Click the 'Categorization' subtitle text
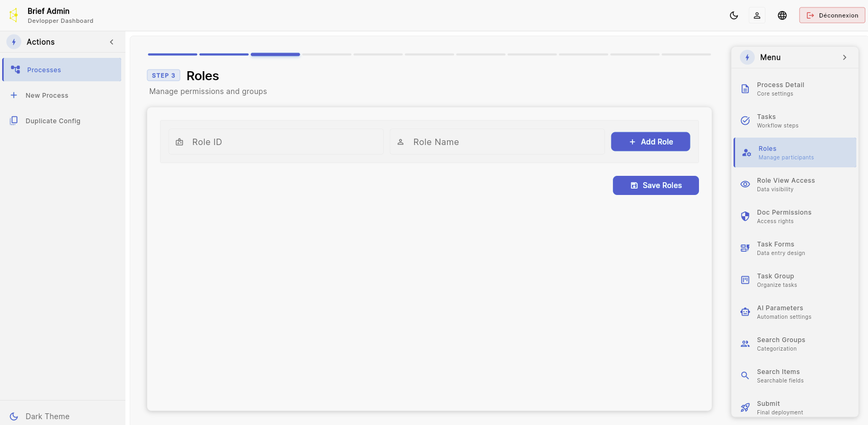 [x=777, y=349]
